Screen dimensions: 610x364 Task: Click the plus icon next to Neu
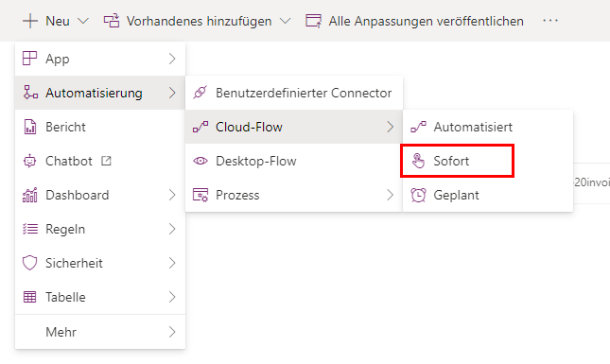pyautogui.click(x=30, y=21)
